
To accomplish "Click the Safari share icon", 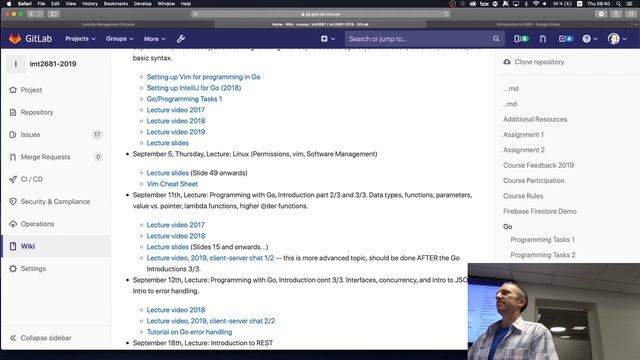I will (616, 14).
